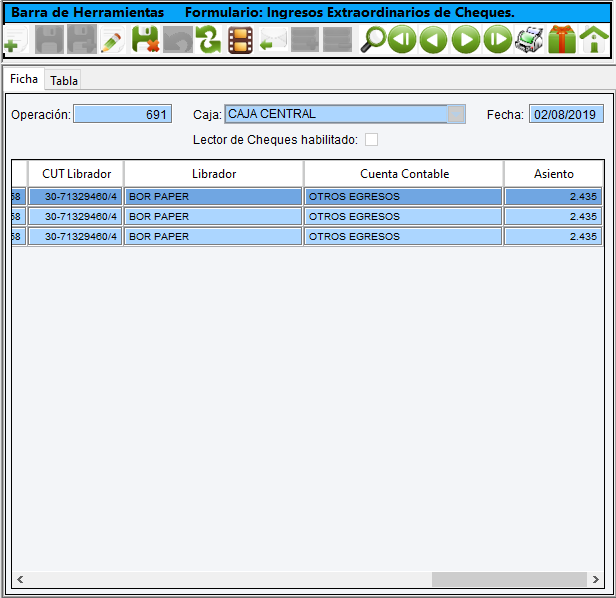Select first row BOR PAPER cell
The width and height of the screenshot is (616, 598).
(x=213, y=196)
